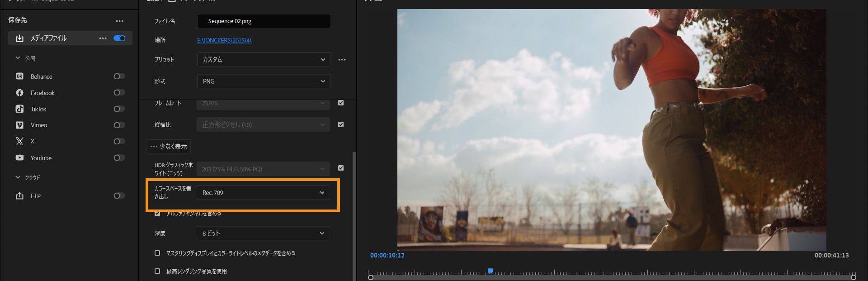The width and height of the screenshot is (868, 281).
Task: Collapse the クラウド section
Action: click(18, 177)
